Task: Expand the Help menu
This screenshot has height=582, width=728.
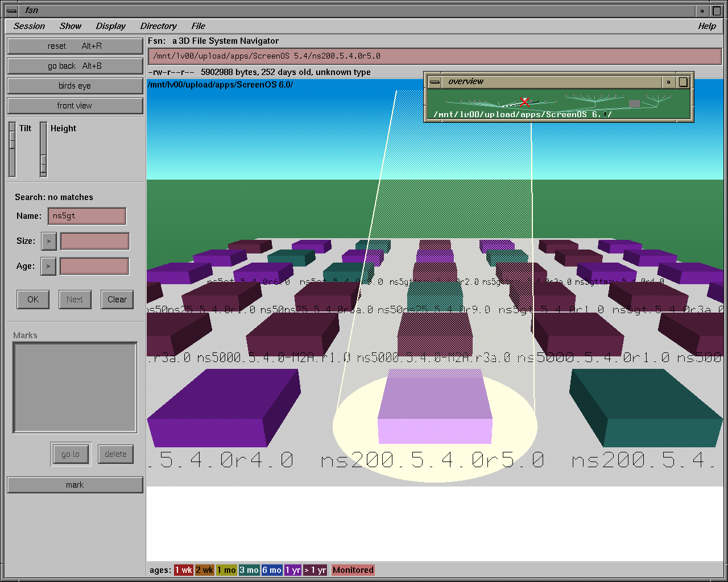Action: [x=706, y=26]
